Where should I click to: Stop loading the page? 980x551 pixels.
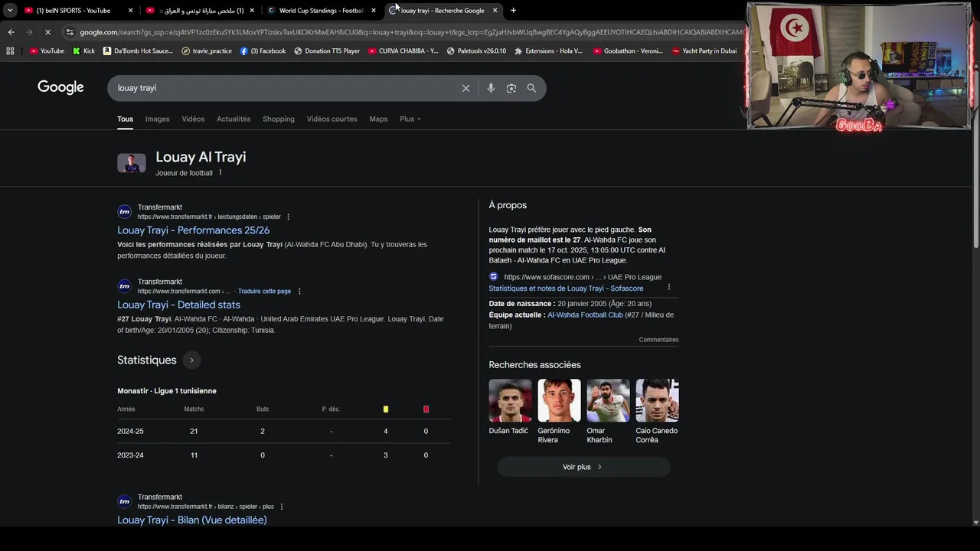tap(47, 32)
